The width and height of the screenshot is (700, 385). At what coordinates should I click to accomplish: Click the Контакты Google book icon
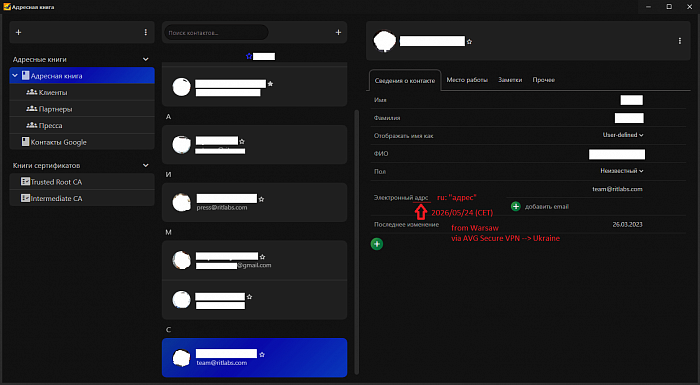(25, 142)
